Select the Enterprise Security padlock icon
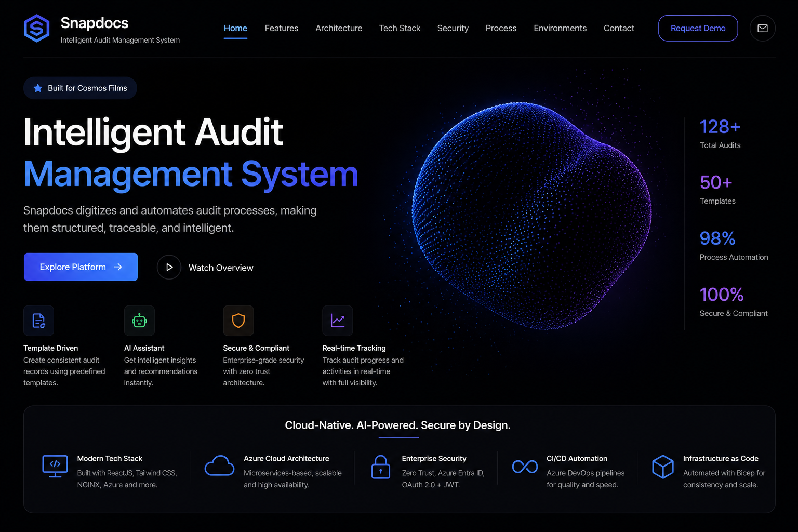Screen dimensions: 798x532 click(380, 467)
